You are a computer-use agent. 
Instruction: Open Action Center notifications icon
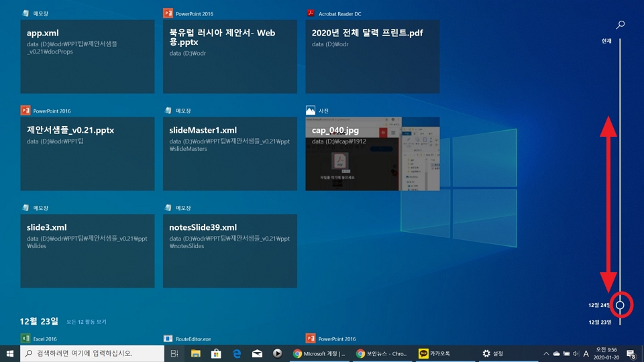pyautogui.click(x=632, y=353)
